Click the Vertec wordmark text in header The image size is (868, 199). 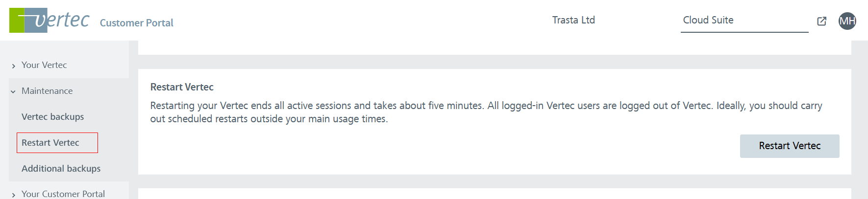pos(64,20)
